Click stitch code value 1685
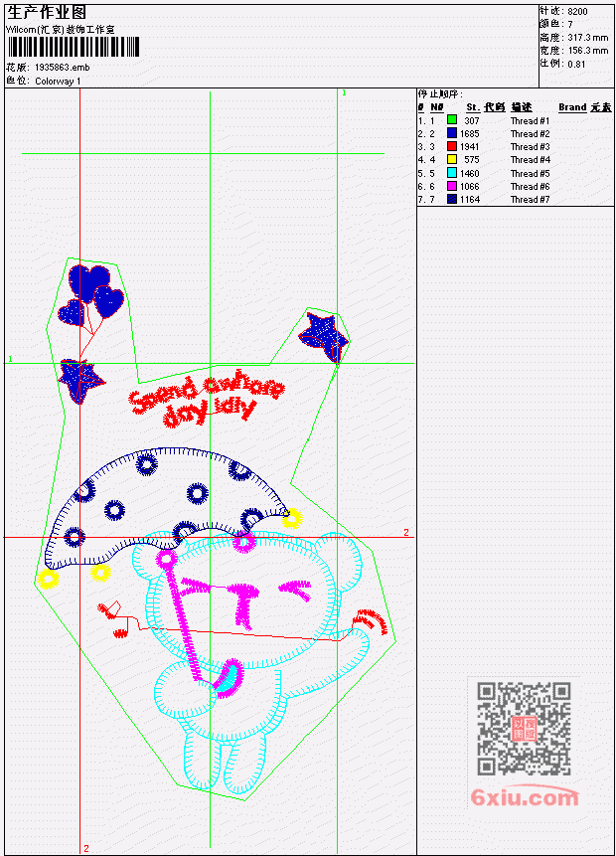 pos(470,134)
